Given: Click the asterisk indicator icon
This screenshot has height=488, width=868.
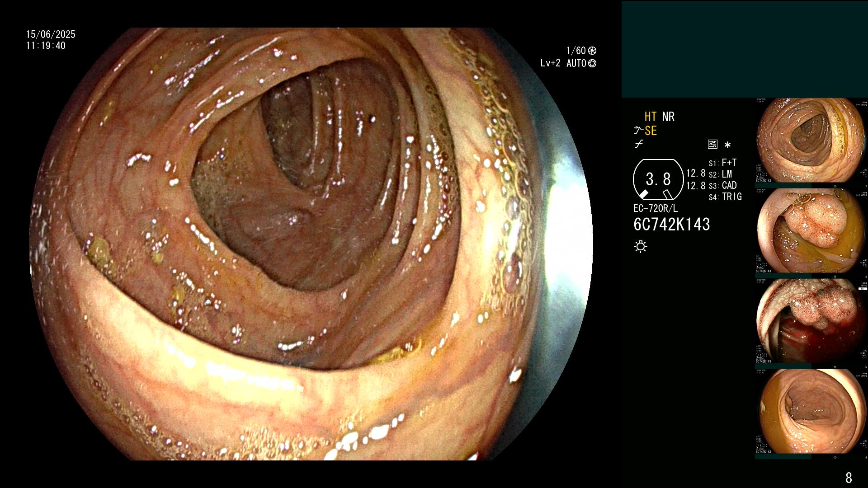Looking at the screenshot, I should point(727,145).
